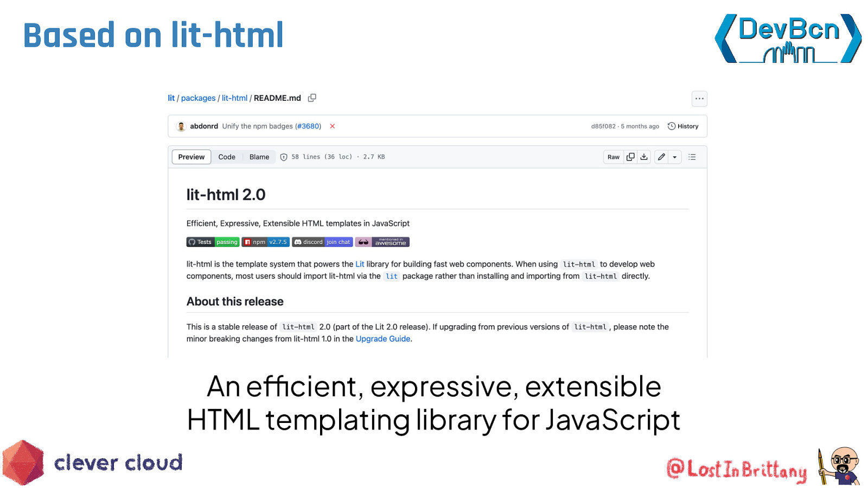This screenshot has height=488, width=868.
Task: Download the raw file
Action: 644,157
